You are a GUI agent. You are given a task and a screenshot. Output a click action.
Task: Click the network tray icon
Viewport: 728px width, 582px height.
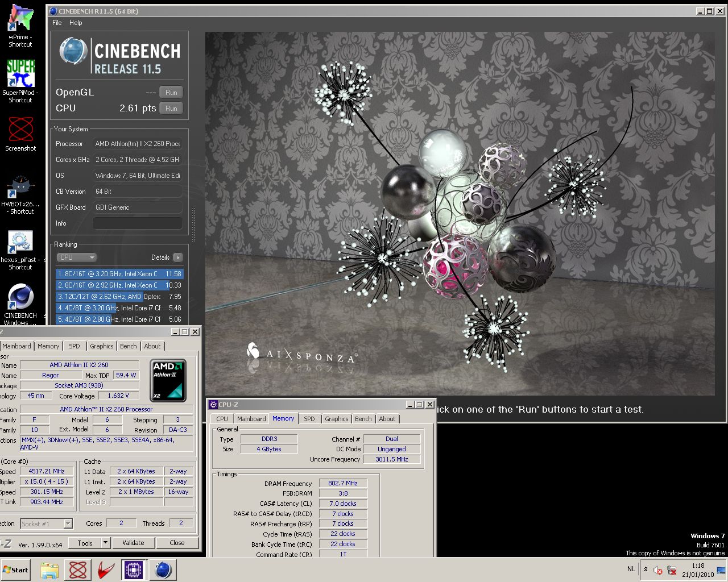click(x=672, y=570)
